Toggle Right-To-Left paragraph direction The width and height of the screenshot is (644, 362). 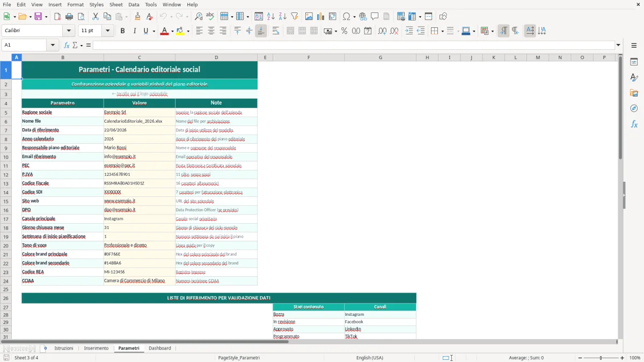pyautogui.click(x=515, y=31)
